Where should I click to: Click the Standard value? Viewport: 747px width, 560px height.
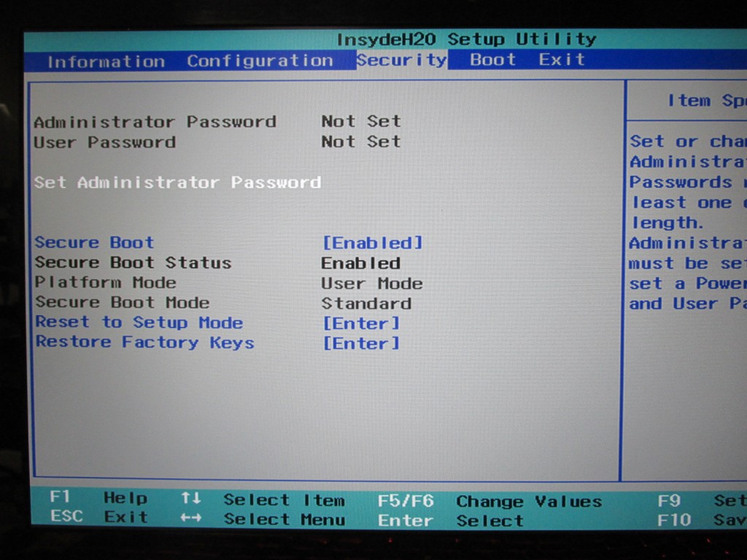tap(366, 304)
